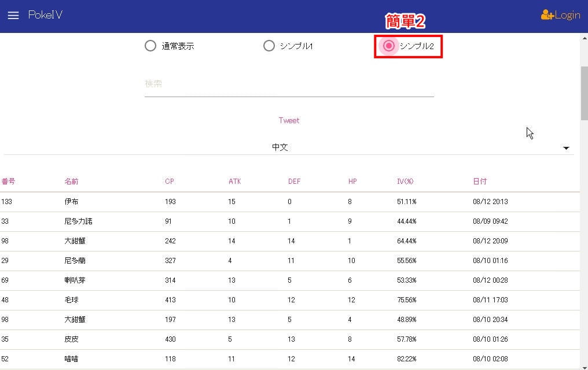Sort table by 名前 column header

tap(71, 182)
